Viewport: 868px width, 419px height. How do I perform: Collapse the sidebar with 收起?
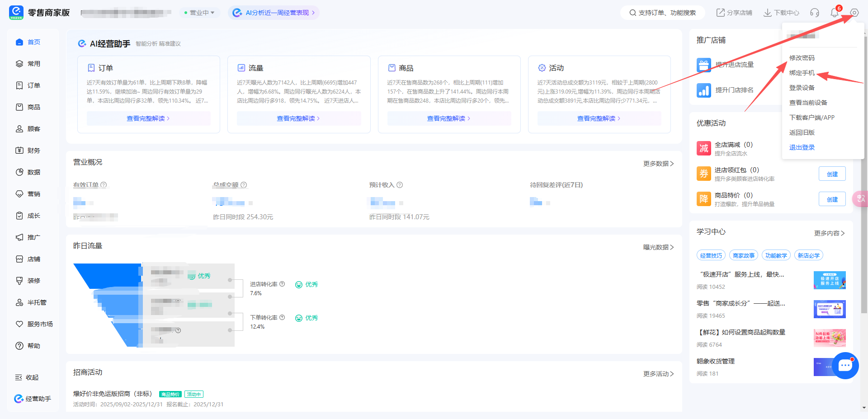27,377
